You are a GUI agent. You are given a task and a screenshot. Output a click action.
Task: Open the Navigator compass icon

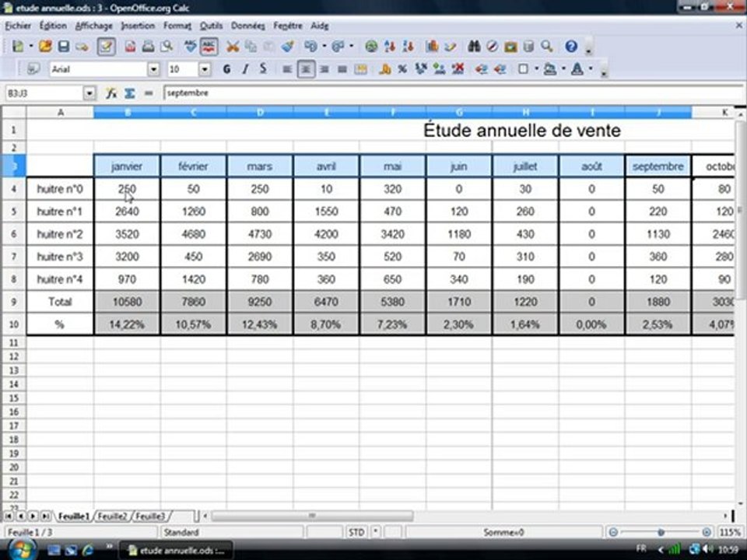(492, 46)
